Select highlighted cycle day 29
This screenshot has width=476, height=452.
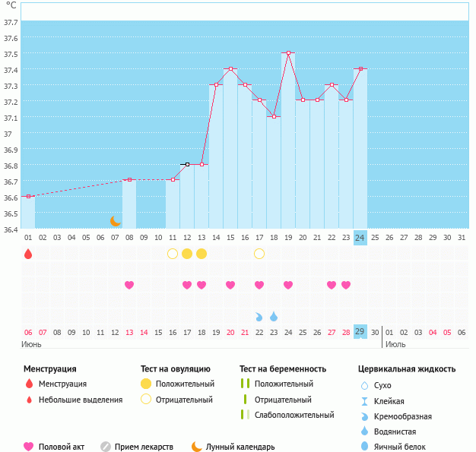point(360,332)
